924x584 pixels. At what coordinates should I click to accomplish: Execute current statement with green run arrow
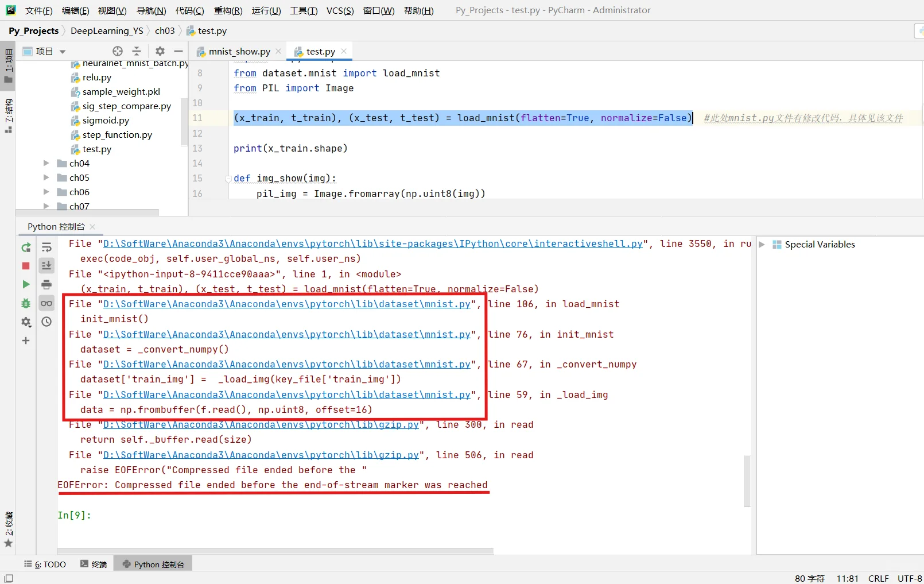point(26,284)
